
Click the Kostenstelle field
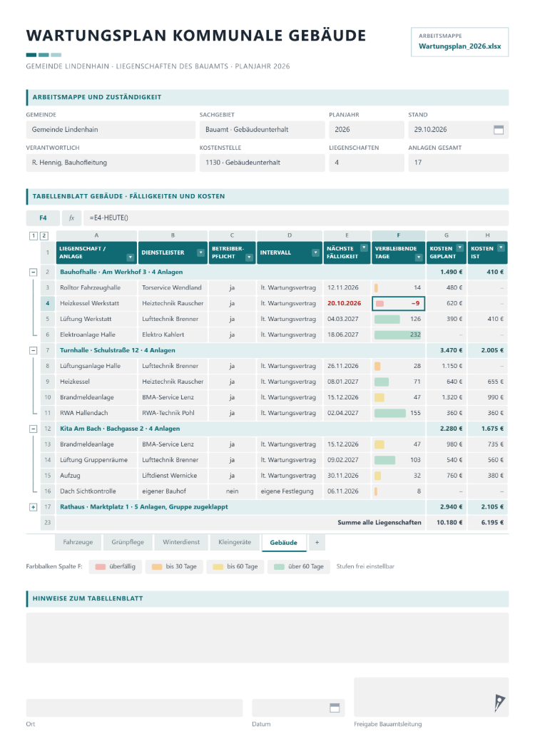[262, 163]
